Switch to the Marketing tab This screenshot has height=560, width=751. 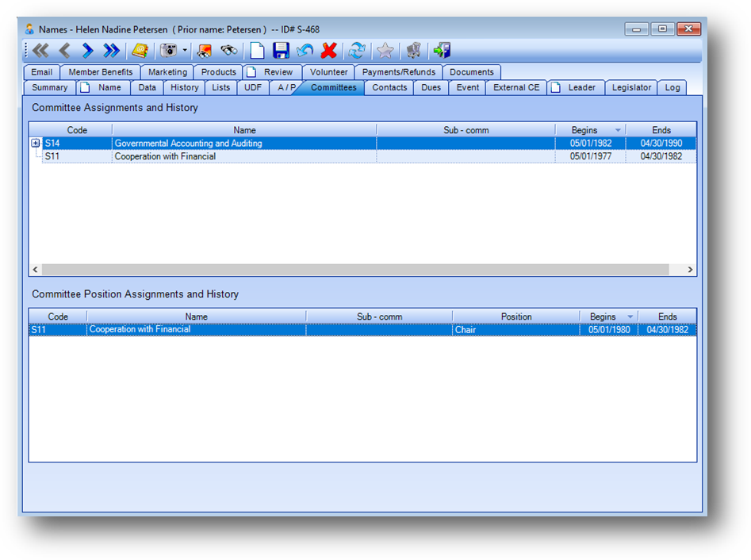[167, 72]
